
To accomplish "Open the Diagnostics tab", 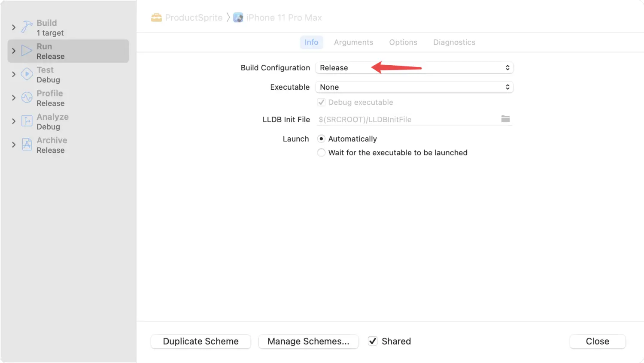I will [x=454, y=42].
